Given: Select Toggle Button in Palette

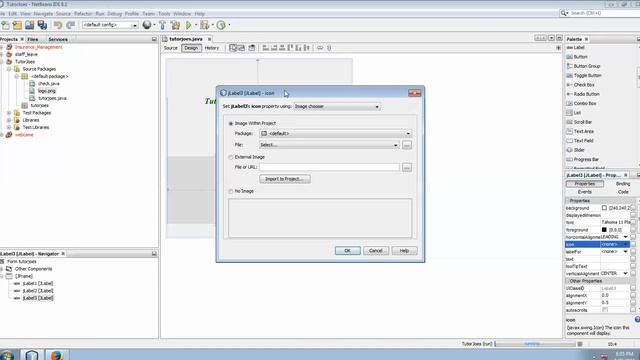Looking at the screenshot, I should point(587,76).
